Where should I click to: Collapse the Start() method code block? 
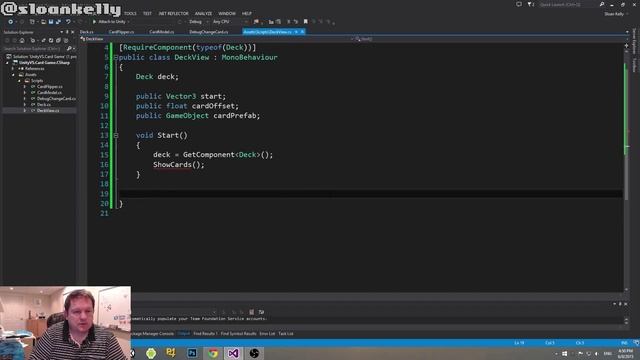click(x=116, y=136)
